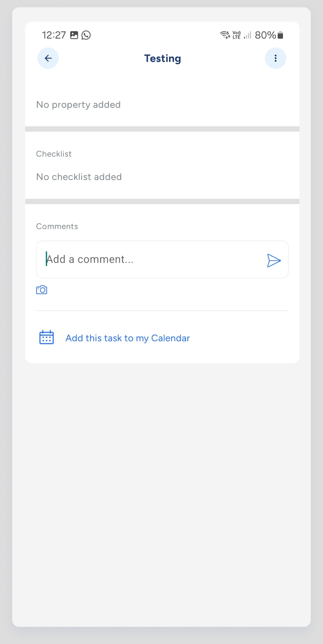Click the calendar icon

click(46, 337)
